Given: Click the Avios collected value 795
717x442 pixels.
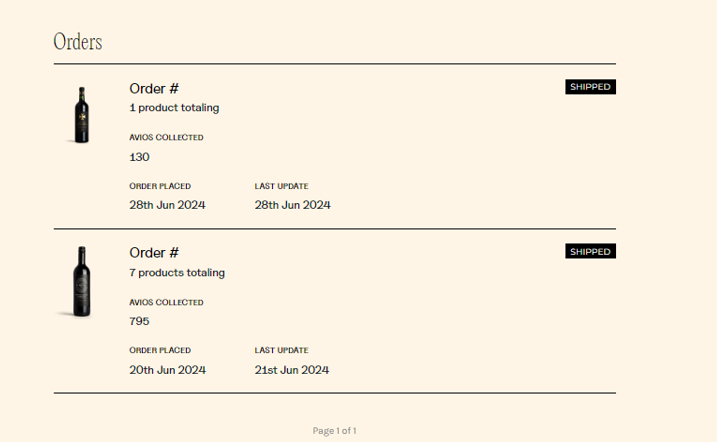Looking at the screenshot, I should pos(139,321).
